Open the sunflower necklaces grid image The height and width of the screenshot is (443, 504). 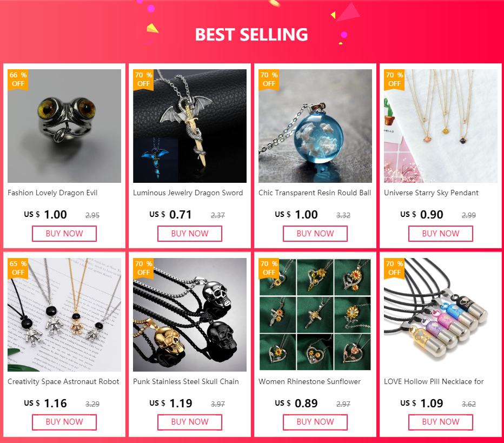(315, 315)
